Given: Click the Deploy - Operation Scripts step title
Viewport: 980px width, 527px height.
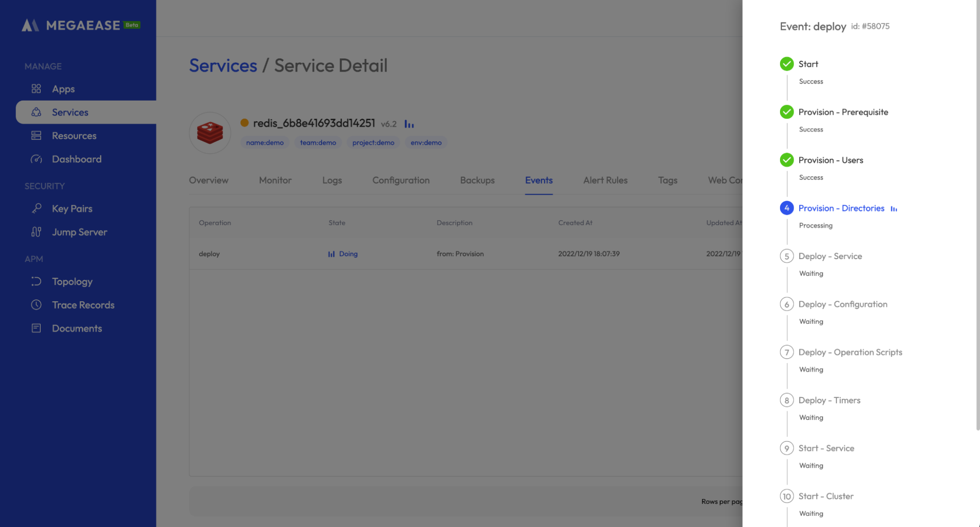Looking at the screenshot, I should pyautogui.click(x=850, y=352).
